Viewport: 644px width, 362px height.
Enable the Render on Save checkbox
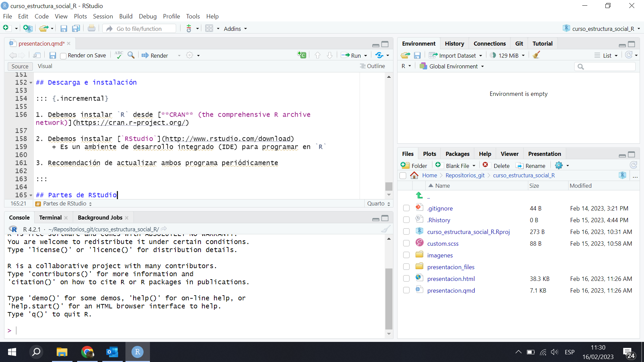63,56
